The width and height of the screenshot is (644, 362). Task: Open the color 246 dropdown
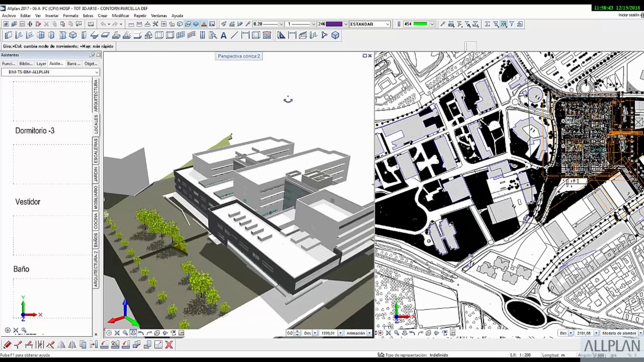pyautogui.click(x=346, y=24)
